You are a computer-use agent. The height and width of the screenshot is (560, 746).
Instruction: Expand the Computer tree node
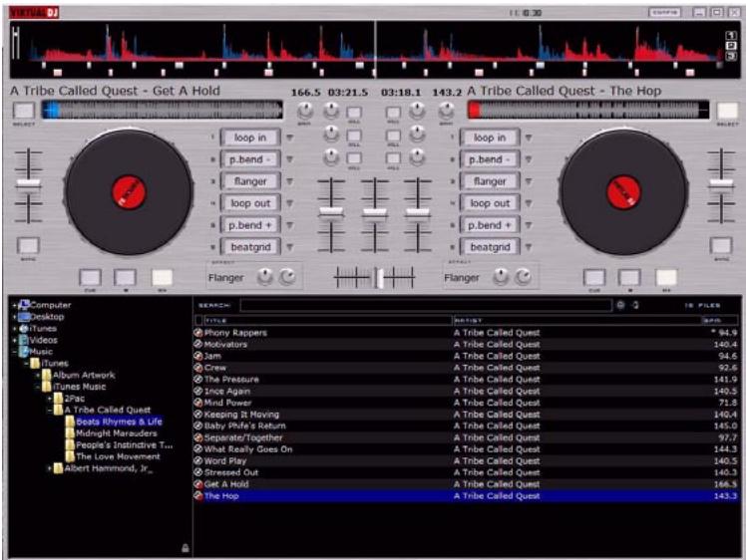coord(14,305)
